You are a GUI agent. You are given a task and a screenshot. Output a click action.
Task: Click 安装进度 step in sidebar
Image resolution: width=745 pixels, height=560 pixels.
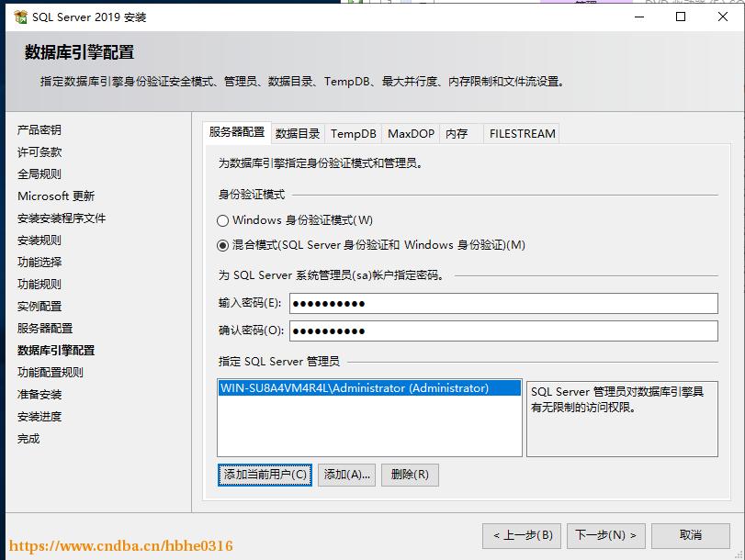tap(40, 417)
